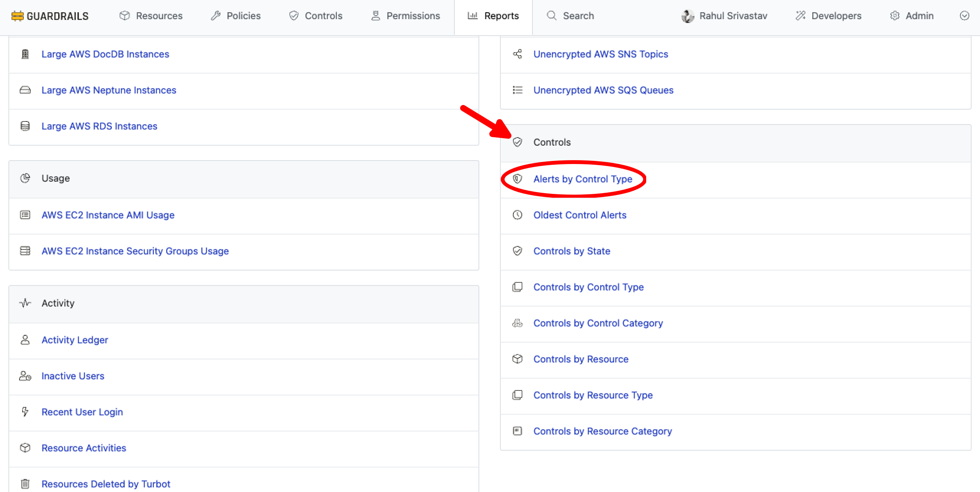Click the cube icon beside Controls by Resource
The height and width of the screenshot is (492, 980).
pos(517,359)
